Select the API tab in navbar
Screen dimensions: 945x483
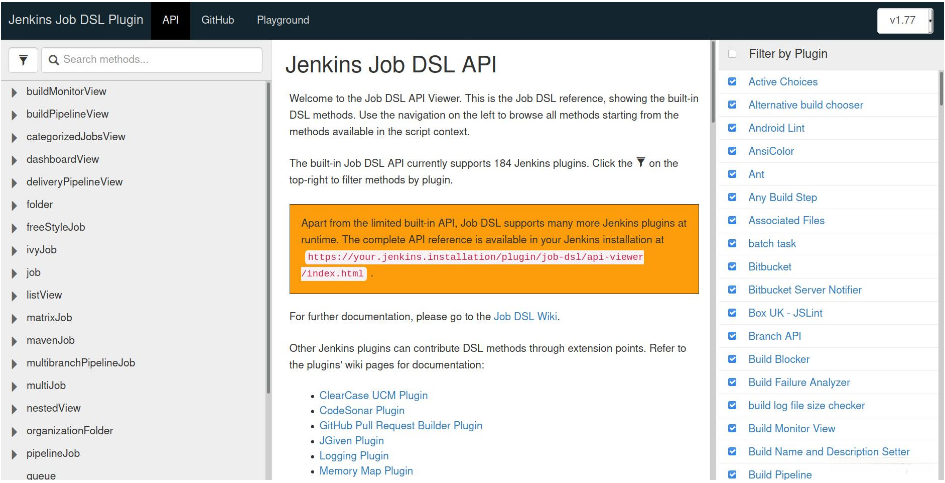click(170, 20)
